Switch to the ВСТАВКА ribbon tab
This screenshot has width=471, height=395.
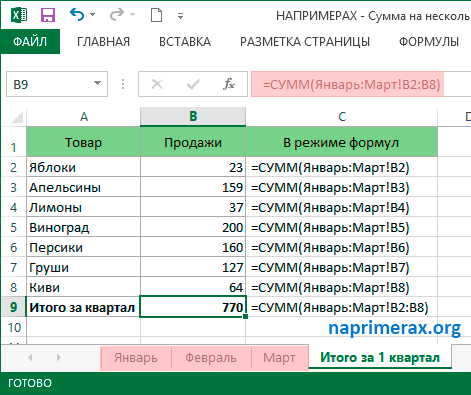pos(185,42)
